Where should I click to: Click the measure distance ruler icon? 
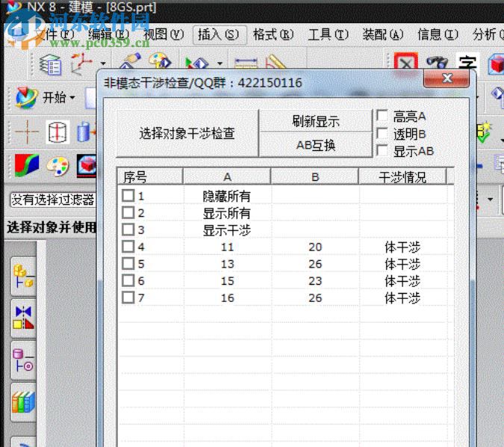point(246,63)
